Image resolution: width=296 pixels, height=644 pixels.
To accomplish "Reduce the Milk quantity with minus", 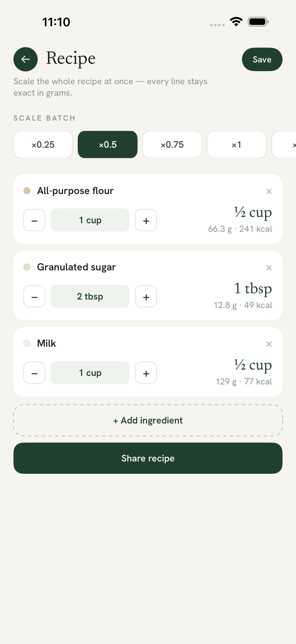I will pos(35,373).
